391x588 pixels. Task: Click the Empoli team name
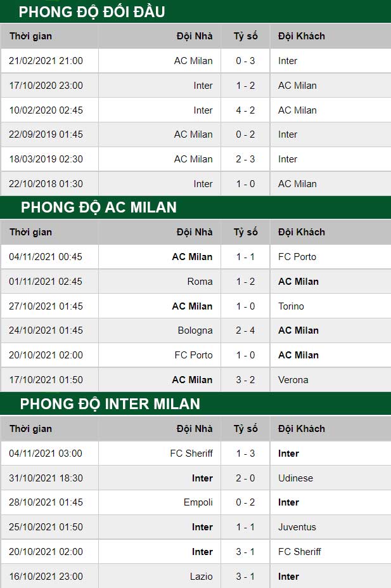coord(198,502)
